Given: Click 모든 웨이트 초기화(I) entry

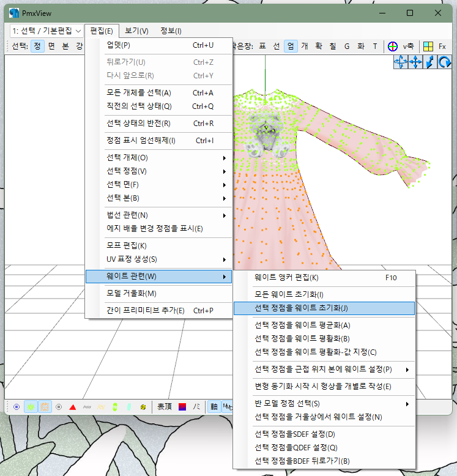Looking at the screenshot, I should pyautogui.click(x=289, y=295).
